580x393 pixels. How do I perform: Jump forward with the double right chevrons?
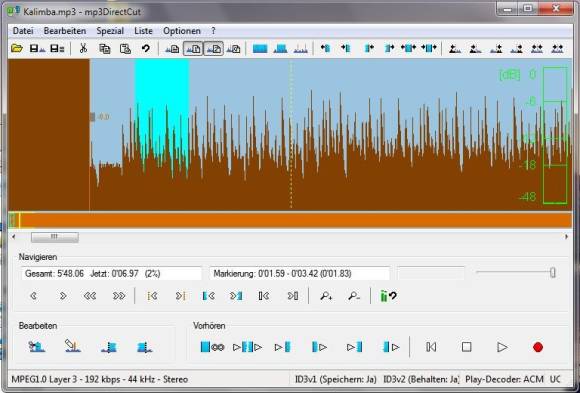[x=119, y=296]
